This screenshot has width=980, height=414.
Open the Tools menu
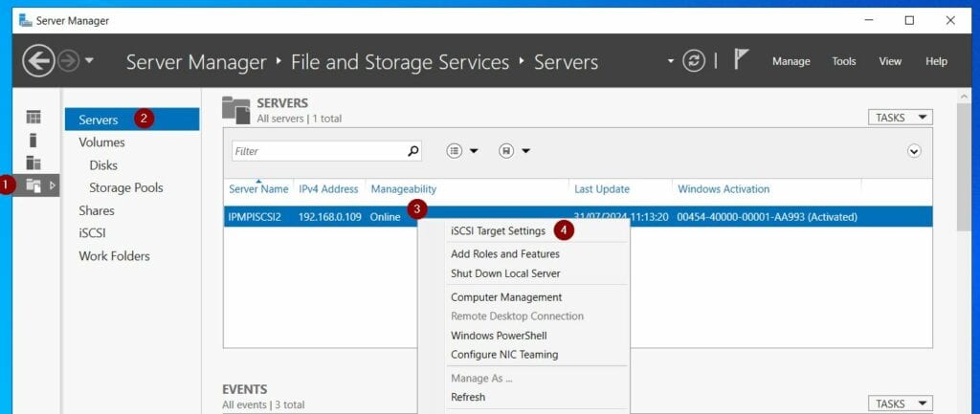tap(844, 61)
